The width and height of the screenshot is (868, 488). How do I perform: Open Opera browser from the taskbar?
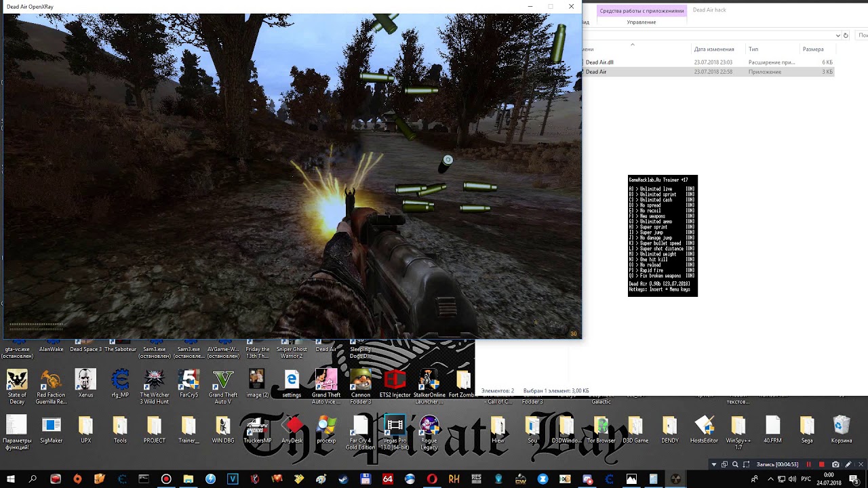[432, 479]
